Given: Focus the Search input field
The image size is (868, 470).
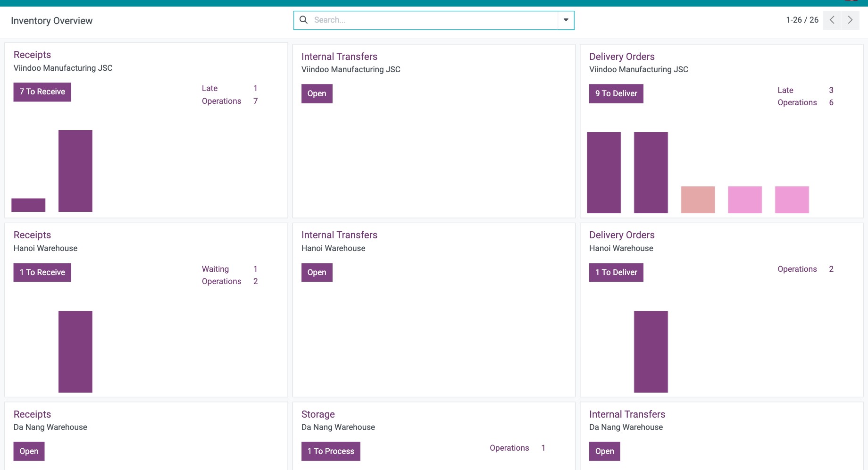Looking at the screenshot, I should click(x=434, y=20).
